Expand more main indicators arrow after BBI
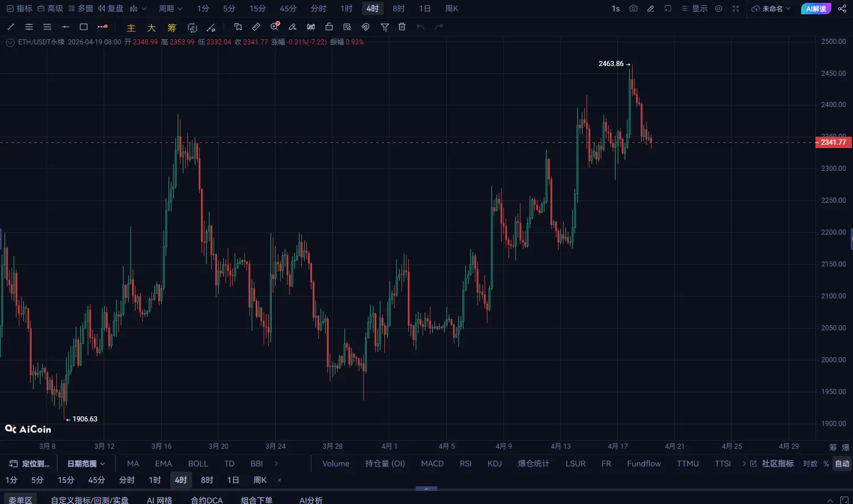 click(276, 464)
